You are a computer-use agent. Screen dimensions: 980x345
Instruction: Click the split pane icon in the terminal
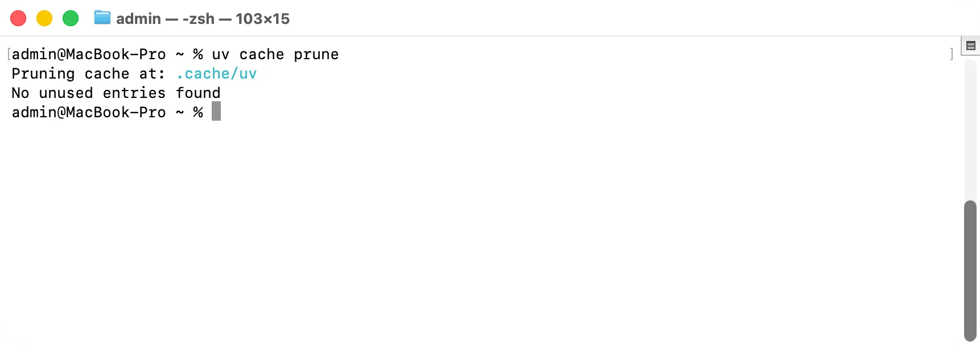(971, 46)
